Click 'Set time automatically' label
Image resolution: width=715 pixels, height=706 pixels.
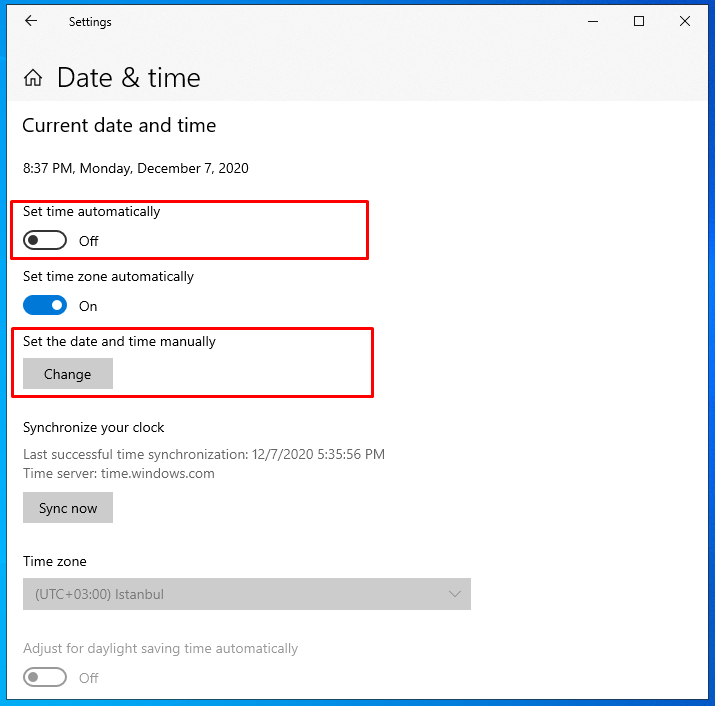pos(92,212)
